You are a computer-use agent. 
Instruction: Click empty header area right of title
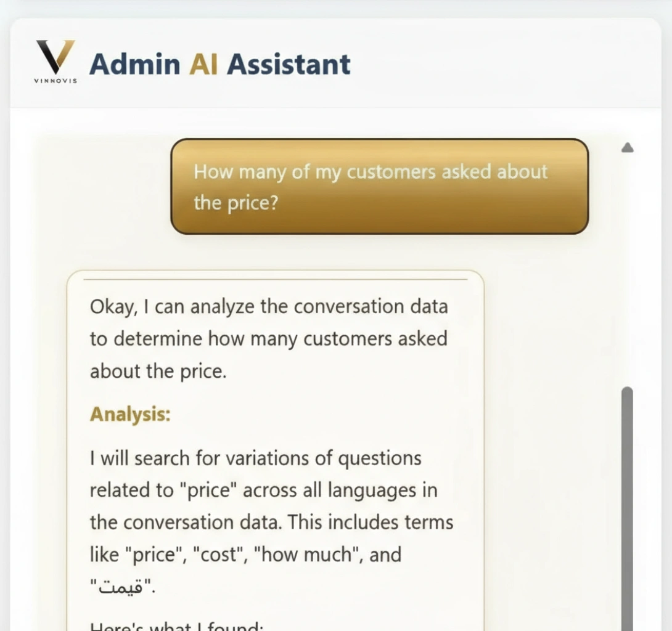tap(506, 65)
